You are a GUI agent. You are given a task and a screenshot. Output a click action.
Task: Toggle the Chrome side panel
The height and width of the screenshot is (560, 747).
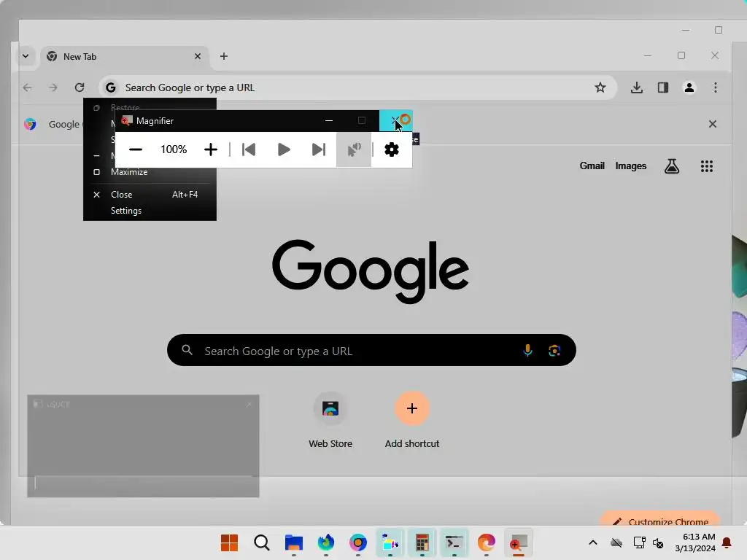click(x=663, y=87)
